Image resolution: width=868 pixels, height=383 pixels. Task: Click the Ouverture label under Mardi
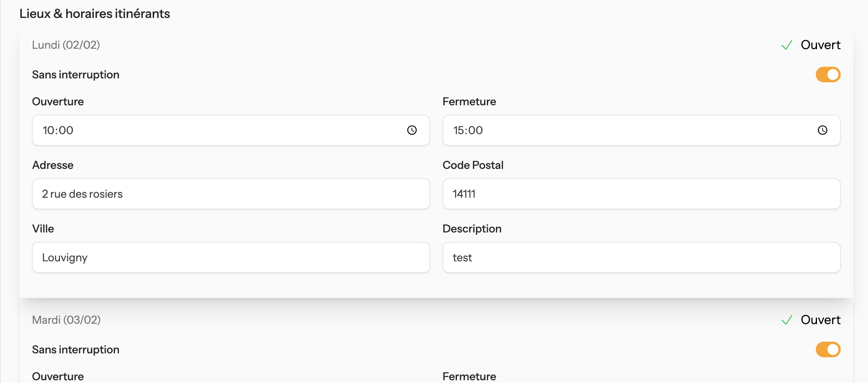[x=58, y=376]
